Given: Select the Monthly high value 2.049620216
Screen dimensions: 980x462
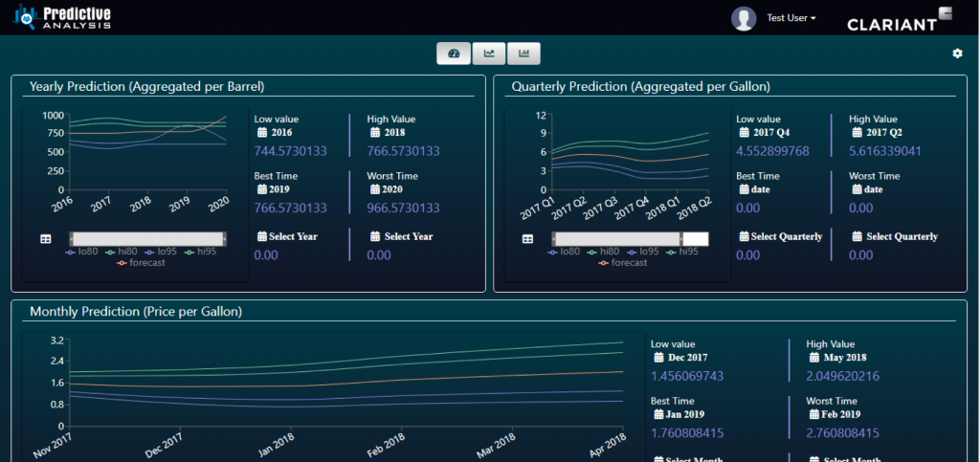Looking at the screenshot, I should coord(843,376).
